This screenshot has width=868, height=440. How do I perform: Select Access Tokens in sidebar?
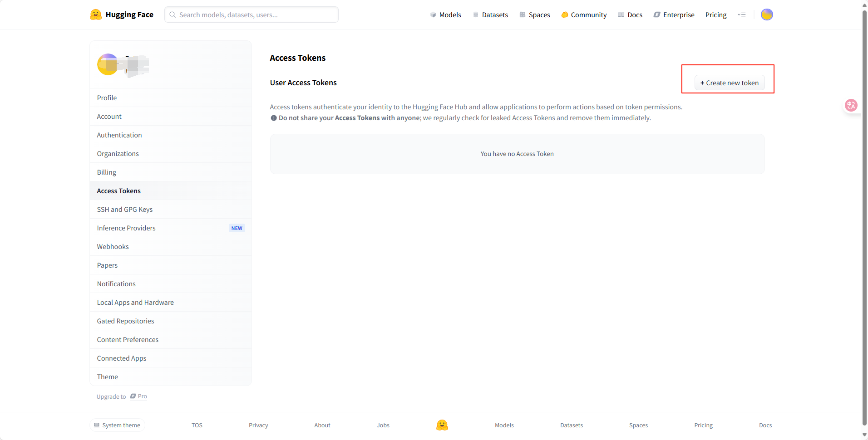click(171, 191)
